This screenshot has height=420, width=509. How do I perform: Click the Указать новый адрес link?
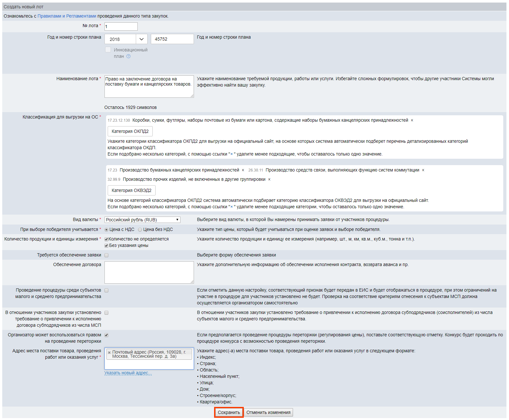click(x=128, y=373)
